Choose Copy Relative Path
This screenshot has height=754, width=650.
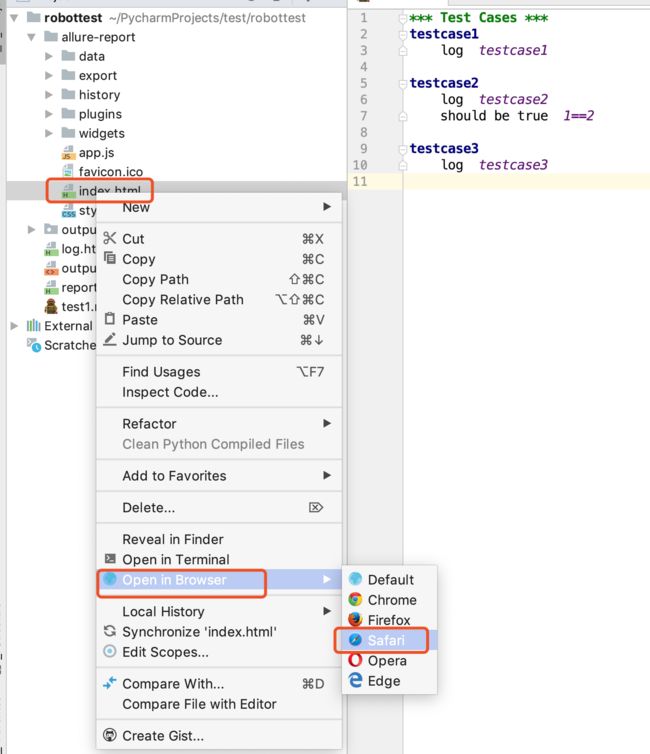coord(183,300)
